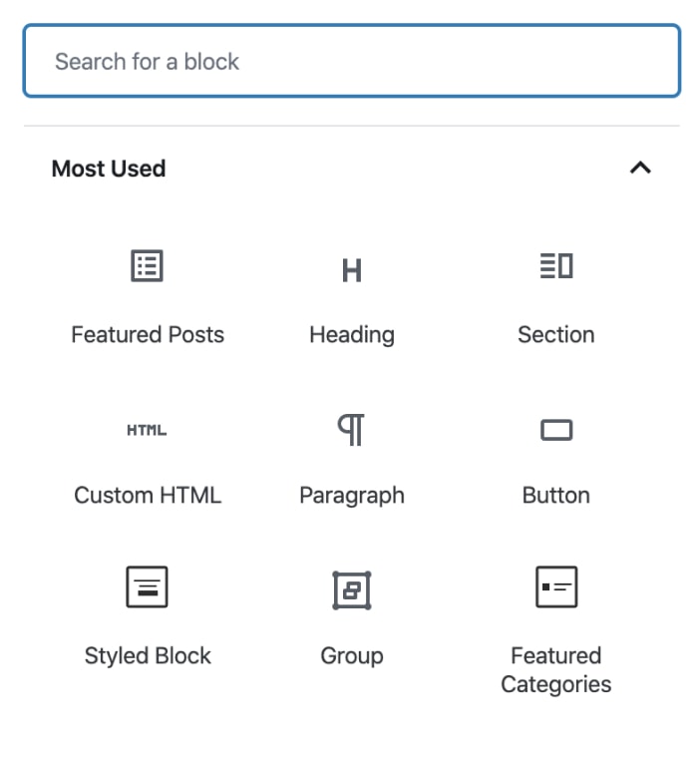Insert block via Custom HTML icon

pyautogui.click(x=147, y=431)
